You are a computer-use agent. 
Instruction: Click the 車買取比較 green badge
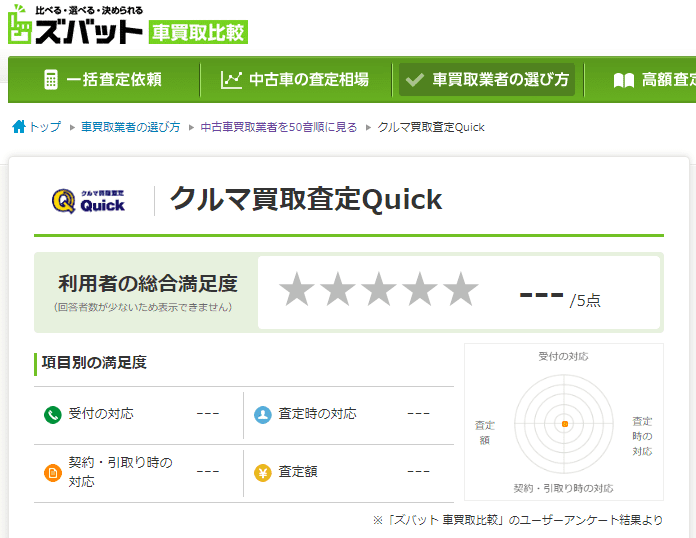point(198,32)
